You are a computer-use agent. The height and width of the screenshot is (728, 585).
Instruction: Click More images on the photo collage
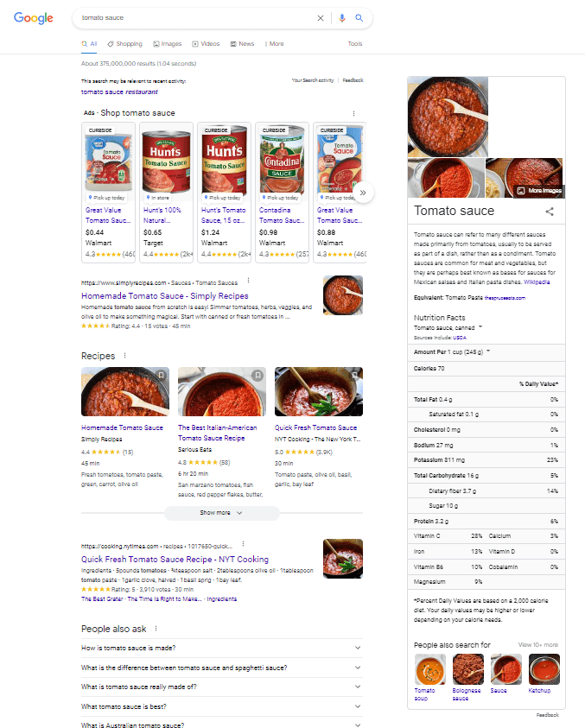[x=540, y=190]
